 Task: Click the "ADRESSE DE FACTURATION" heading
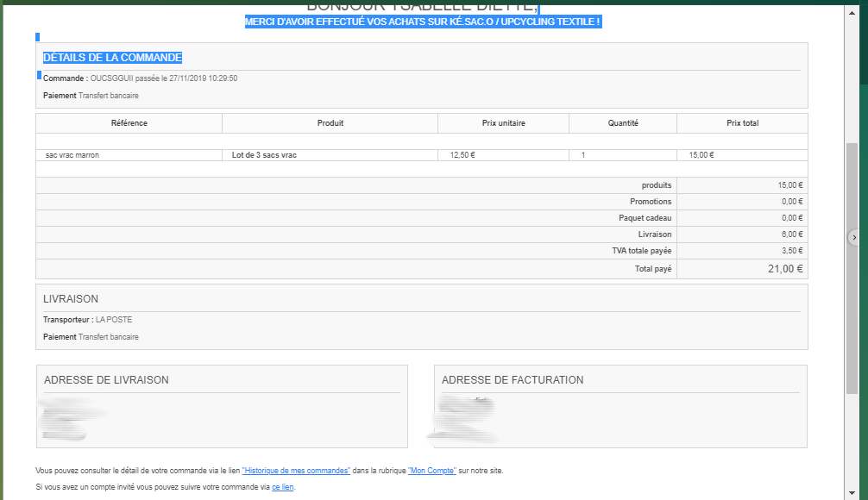[513, 380]
